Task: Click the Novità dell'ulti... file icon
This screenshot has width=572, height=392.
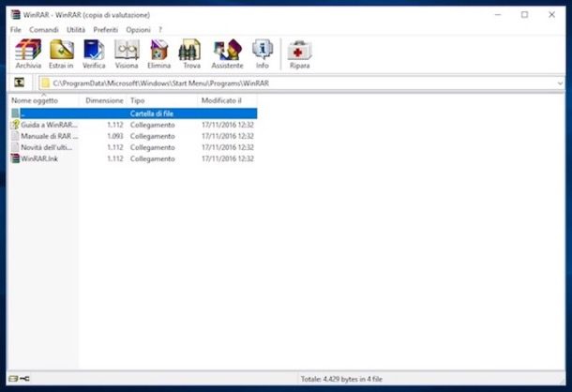Action: click(x=15, y=147)
